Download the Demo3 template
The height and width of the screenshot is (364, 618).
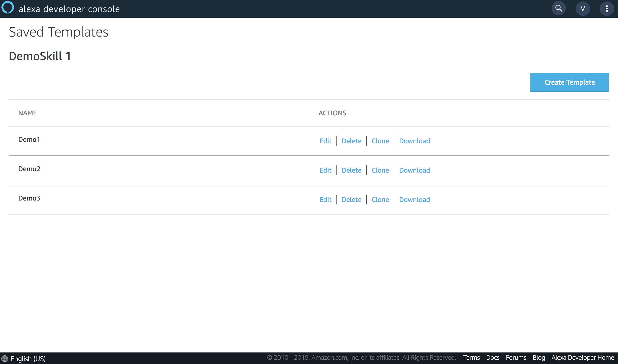(x=414, y=199)
